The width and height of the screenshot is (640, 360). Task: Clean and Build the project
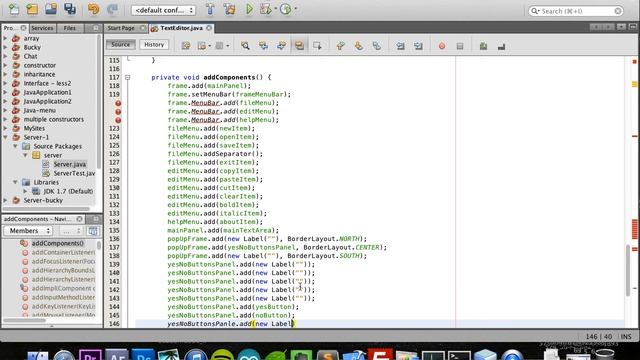229,9
